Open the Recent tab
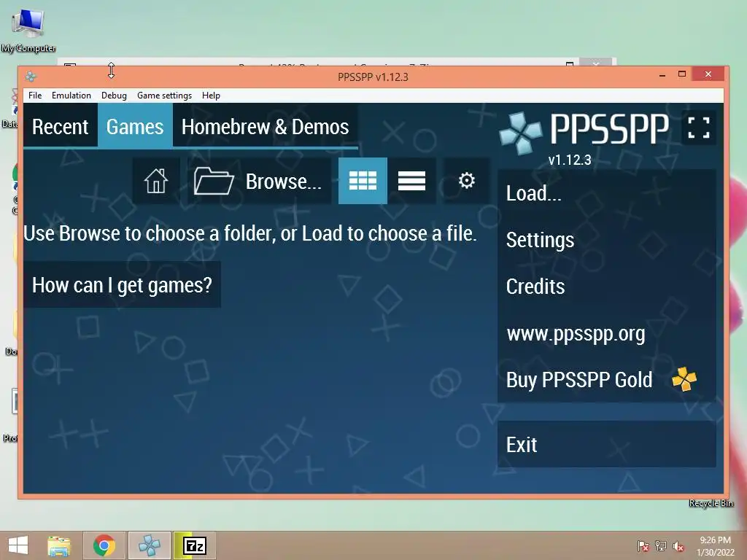 61,127
